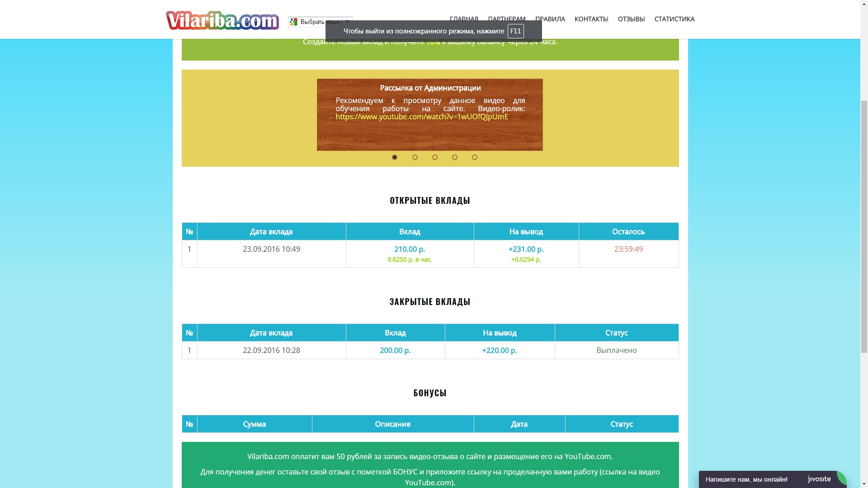Open the КОНТАКТЫ menu item

(591, 19)
